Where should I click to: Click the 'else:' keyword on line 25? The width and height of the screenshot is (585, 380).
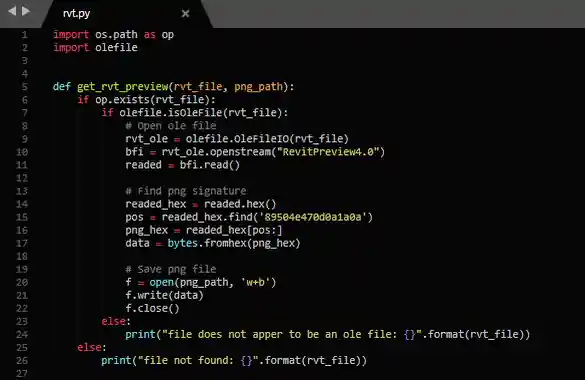pyautogui.click(x=92, y=348)
